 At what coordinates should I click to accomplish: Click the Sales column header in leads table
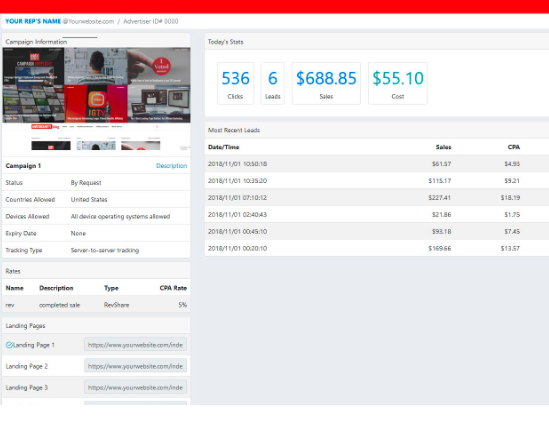(x=443, y=147)
